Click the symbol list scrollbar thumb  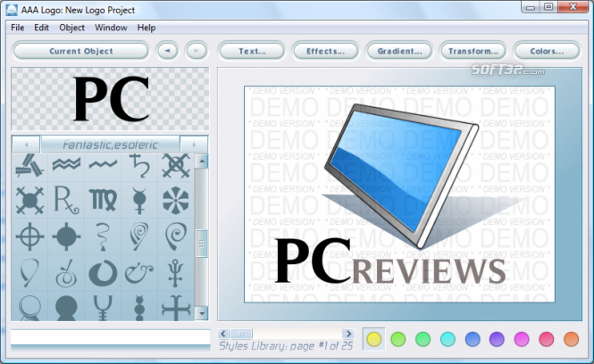[x=202, y=244]
